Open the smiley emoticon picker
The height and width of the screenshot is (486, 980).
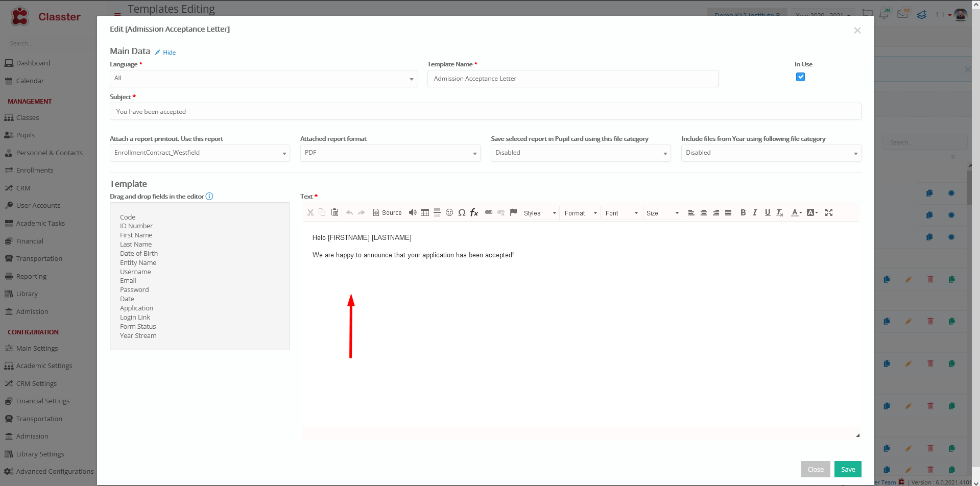(x=449, y=212)
